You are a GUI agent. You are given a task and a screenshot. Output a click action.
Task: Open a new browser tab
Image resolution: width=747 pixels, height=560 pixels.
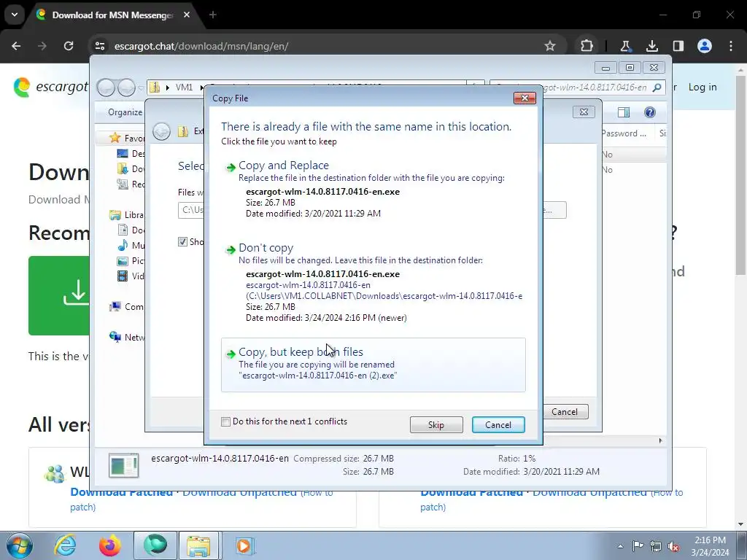tap(213, 15)
